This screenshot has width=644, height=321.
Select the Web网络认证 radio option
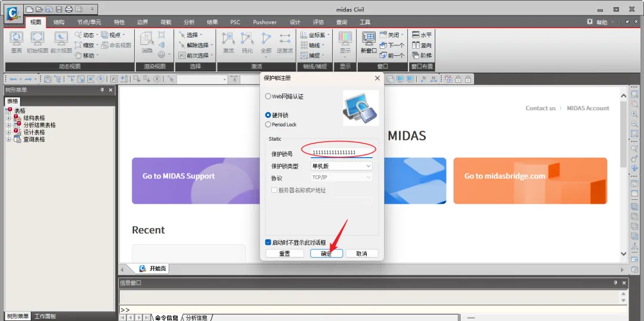(x=268, y=96)
